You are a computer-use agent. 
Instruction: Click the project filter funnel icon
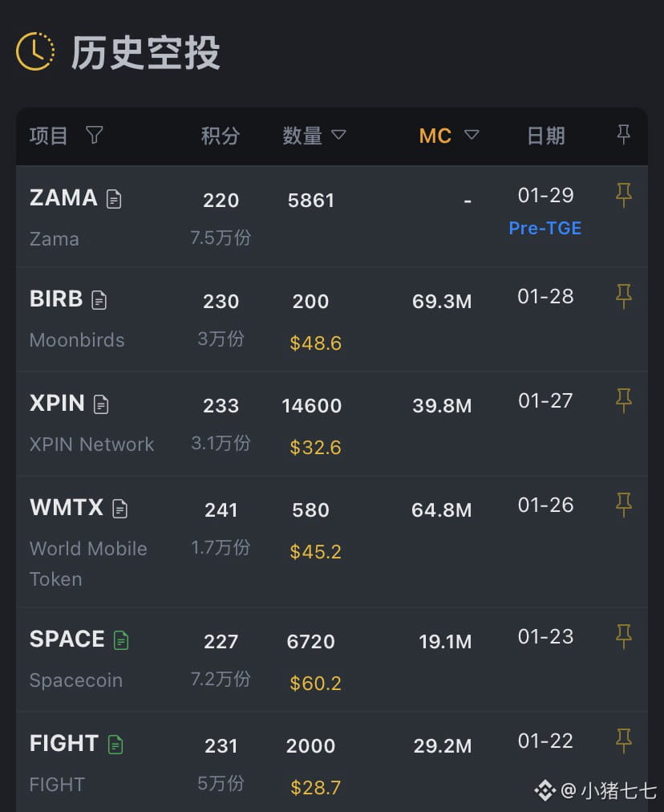click(x=95, y=135)
